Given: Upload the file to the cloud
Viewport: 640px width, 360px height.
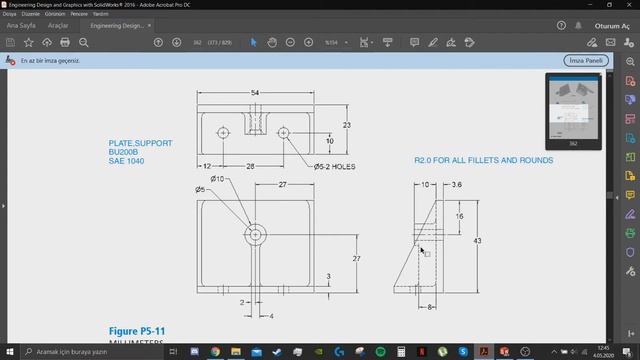Looking at the screenshot, I should pyautogui.click(x=47, y=42).
